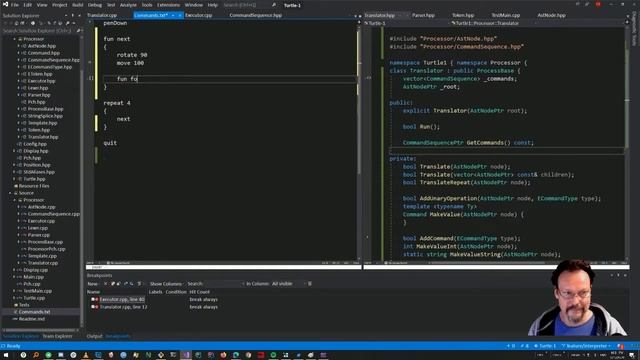Open Lexer.cpp in Solution Explorer
This screenshot has width=640, height=360.
[x=38, y=228]
